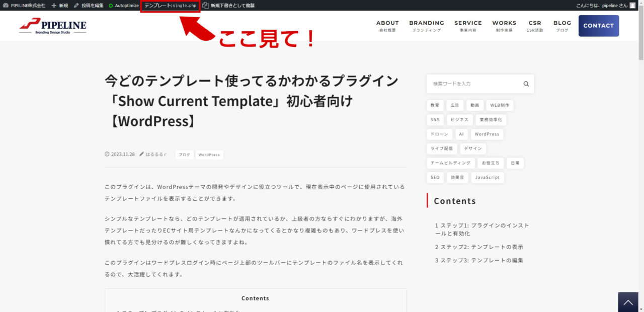Click the pencil icon beside author はるるるｒ
This screenshot has height=312, width=644.
[142, 154]
